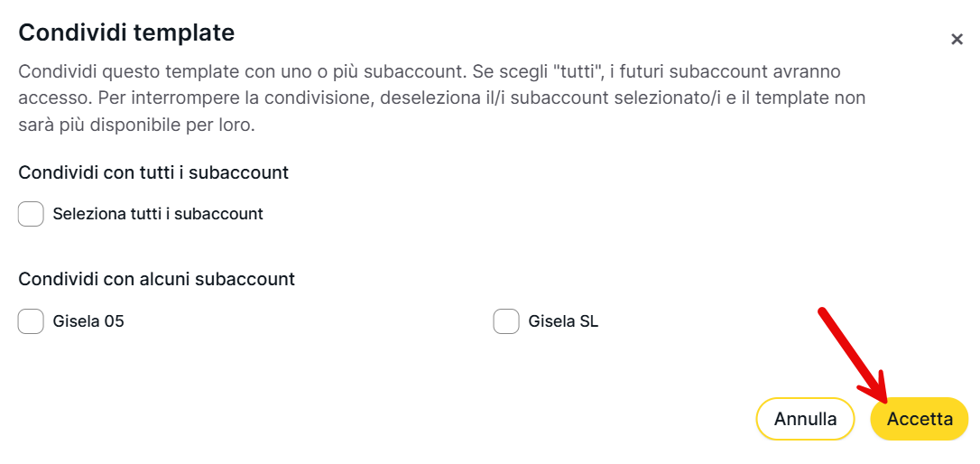Close the Condividi template dialog
Screen dimensions: 980x464
click(957, 40)
